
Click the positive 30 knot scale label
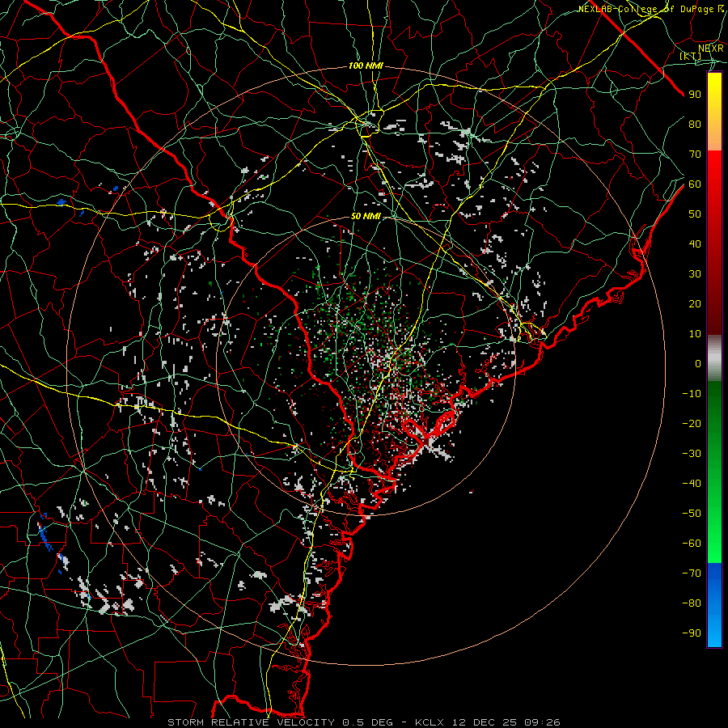(x=695, y=274)
